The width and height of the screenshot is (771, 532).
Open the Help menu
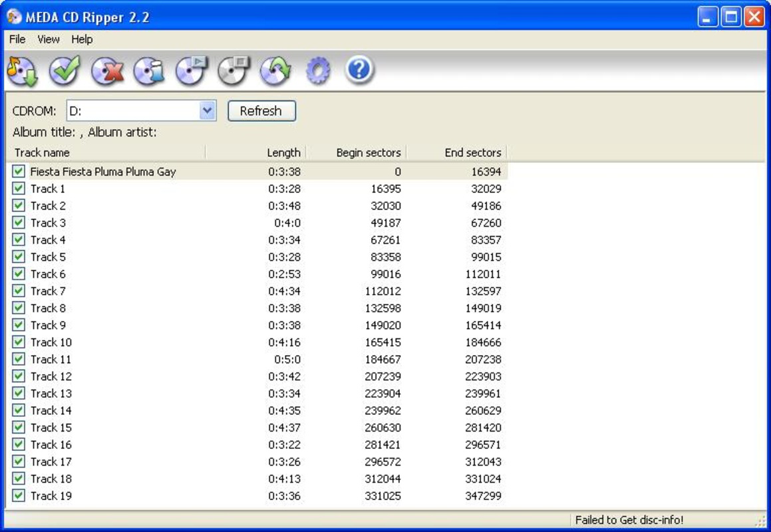(82, 39)
